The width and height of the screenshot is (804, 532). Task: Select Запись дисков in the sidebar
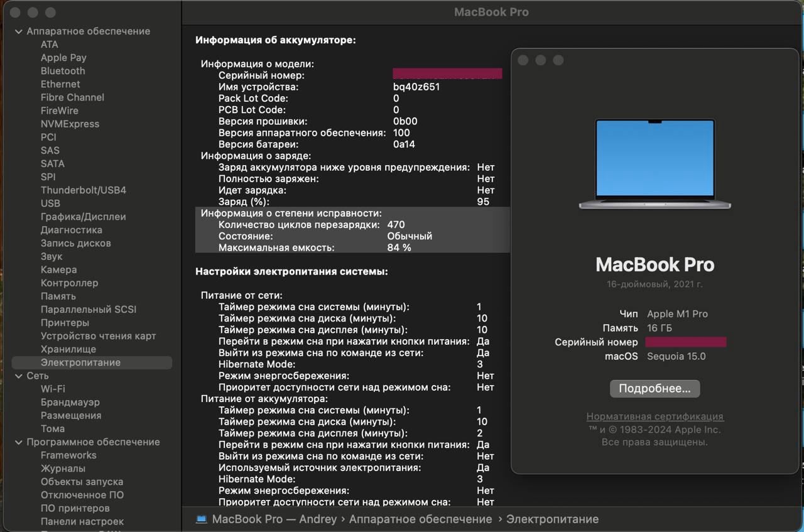tap(75, 243)
